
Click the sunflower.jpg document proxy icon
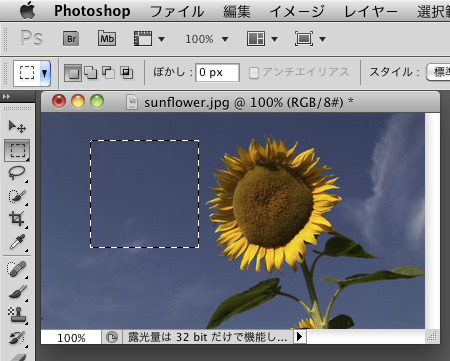132,102
